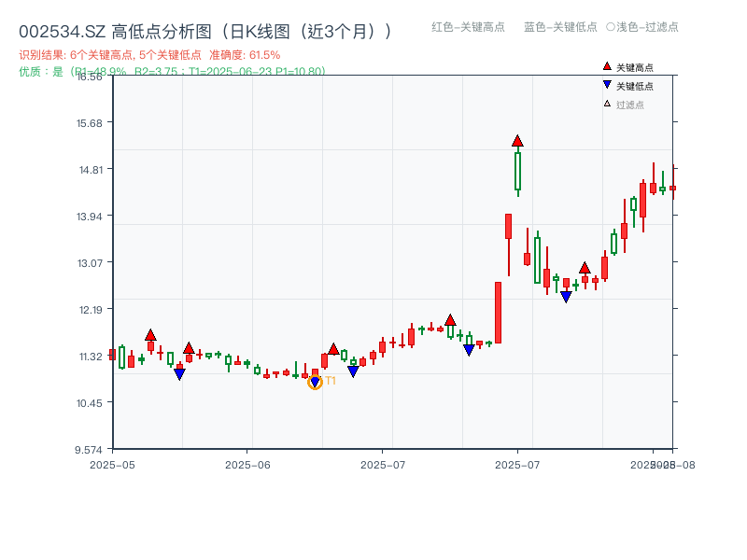This screenshot has width=747, height=560.
Task: Click the blue triangle marker in mid-July pullback
Action: [567, 296]
